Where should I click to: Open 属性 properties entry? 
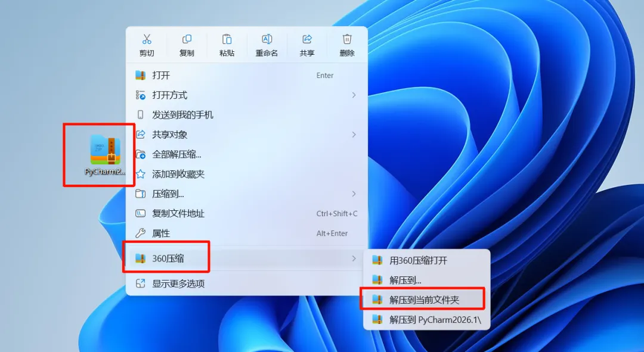pos(246,233)
